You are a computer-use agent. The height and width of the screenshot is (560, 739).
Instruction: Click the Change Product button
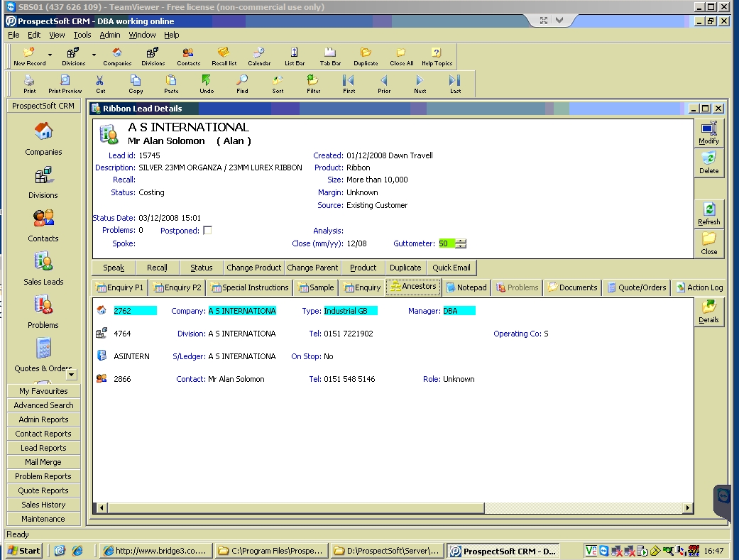pos(253,268)
